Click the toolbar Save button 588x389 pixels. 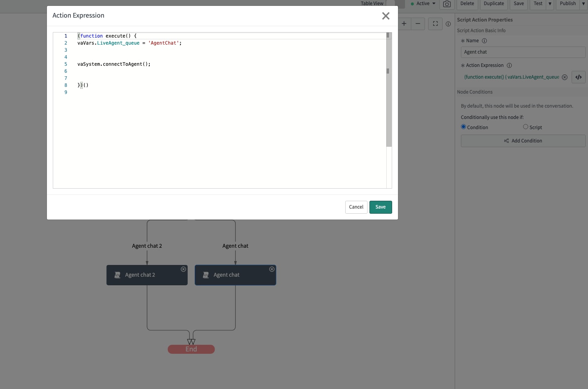pyautogui.click(x=519, y=4)
